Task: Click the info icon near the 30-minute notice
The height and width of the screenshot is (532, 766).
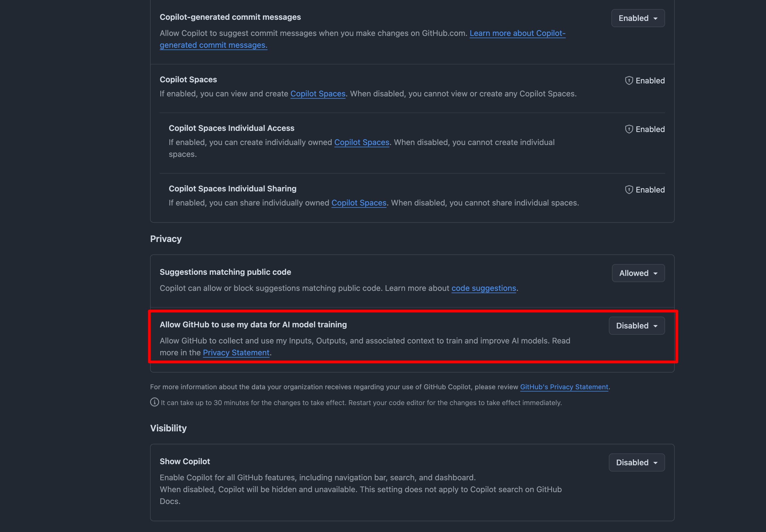Action: (154, 402)
